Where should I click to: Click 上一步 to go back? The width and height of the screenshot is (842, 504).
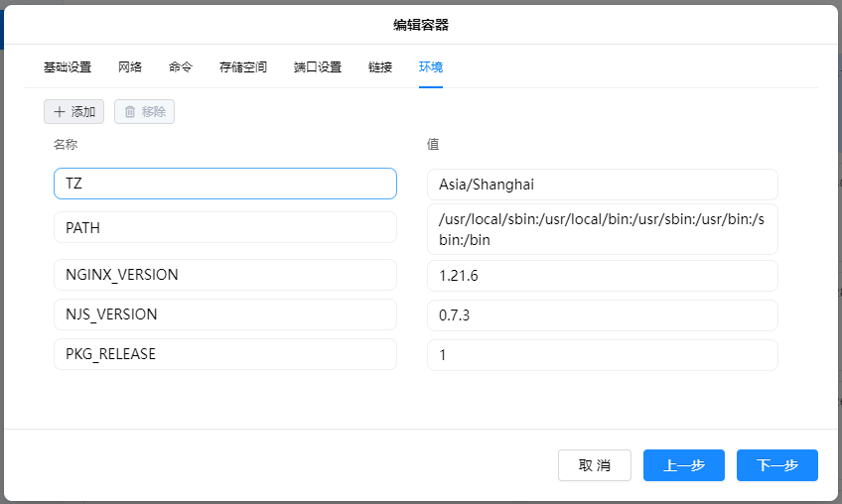tap(683, 465)
